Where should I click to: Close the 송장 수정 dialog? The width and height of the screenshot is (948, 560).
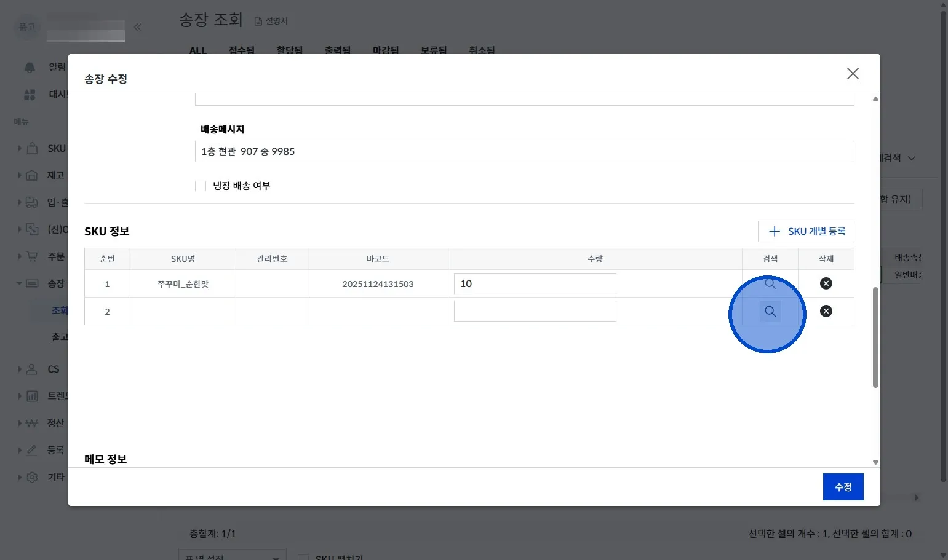click(x=852, y=74)
